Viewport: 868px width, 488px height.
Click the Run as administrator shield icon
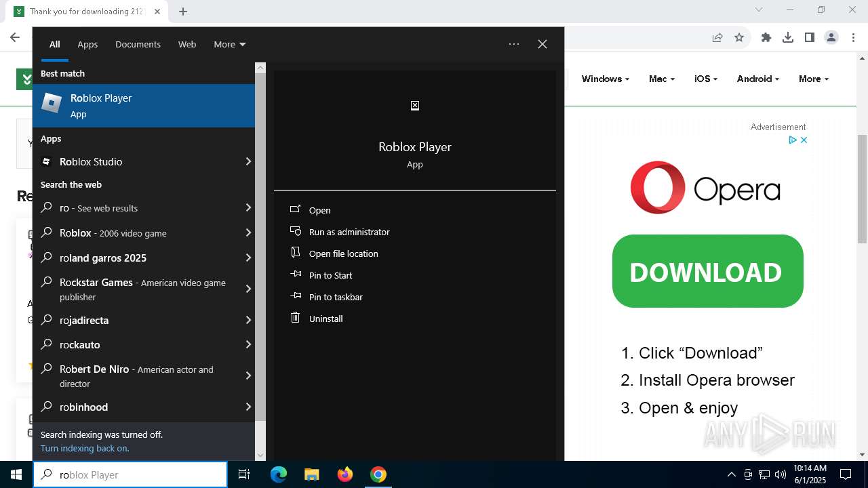coord(295,231)
